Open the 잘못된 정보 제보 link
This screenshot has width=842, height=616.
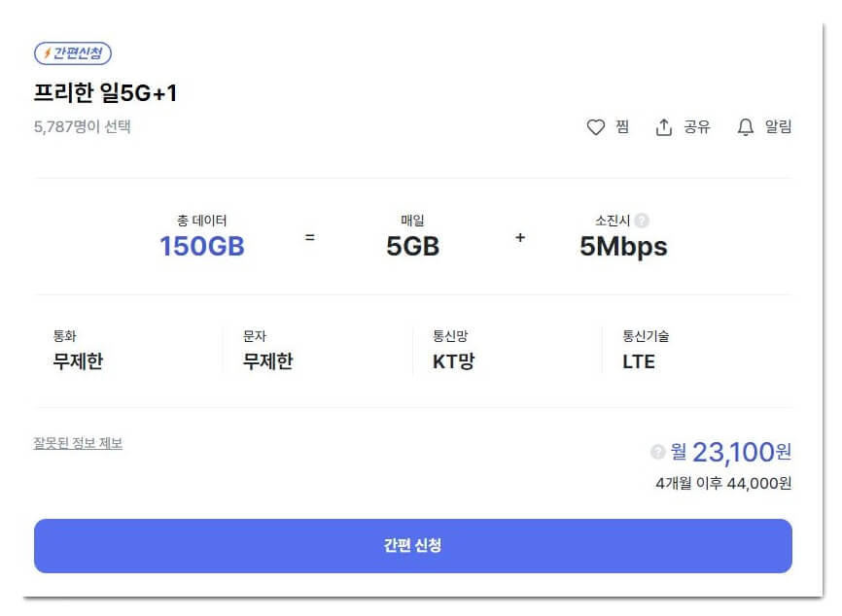pyautogui.click(x=78, y=441)
